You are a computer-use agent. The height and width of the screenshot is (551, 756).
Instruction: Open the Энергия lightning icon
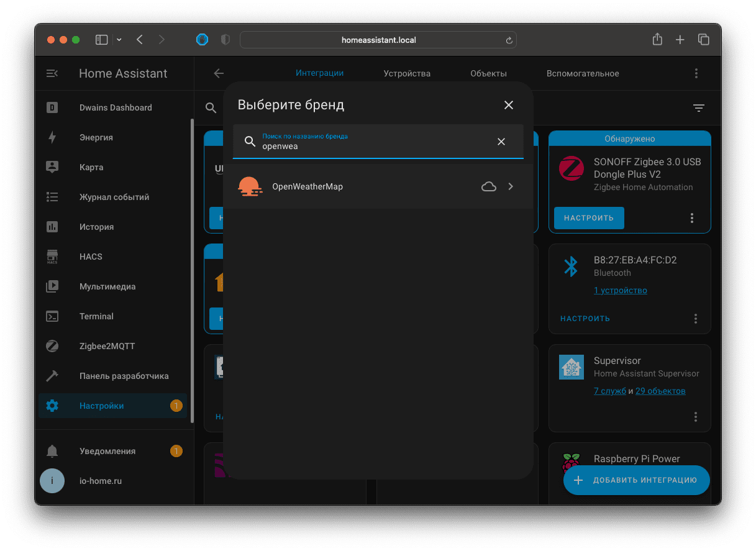click(52, 137)
